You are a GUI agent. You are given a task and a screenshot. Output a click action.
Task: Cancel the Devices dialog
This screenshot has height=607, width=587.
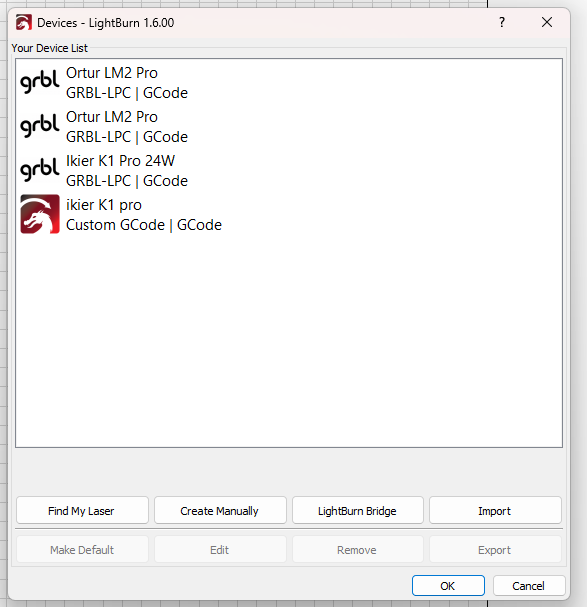coord(529,586)
